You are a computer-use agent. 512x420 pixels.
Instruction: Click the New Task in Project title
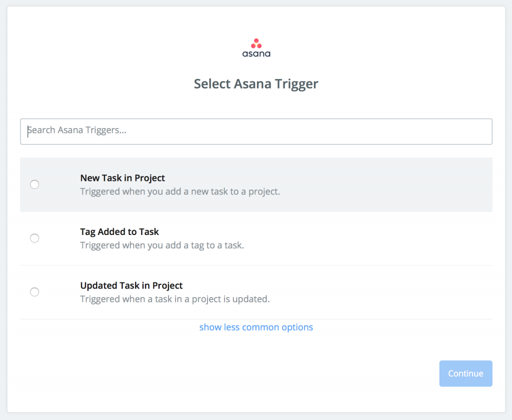click(122, 178)
